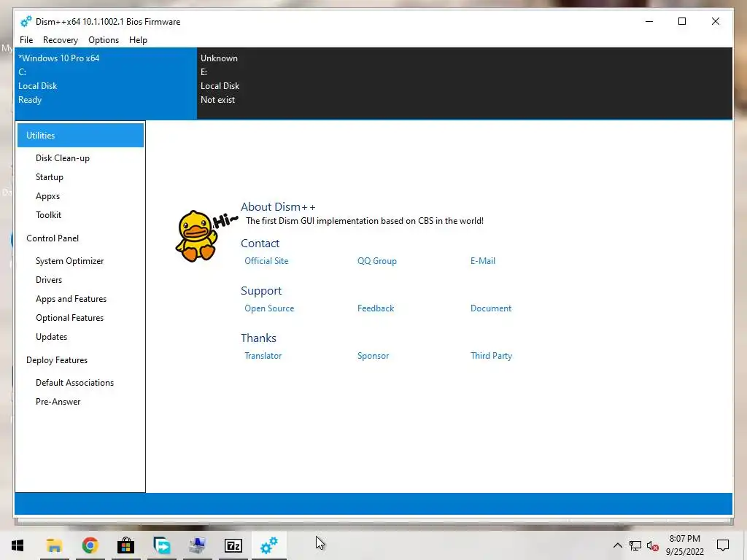Open the File menu
This screenshot has width=747, height=560.
tap(26, 40)
